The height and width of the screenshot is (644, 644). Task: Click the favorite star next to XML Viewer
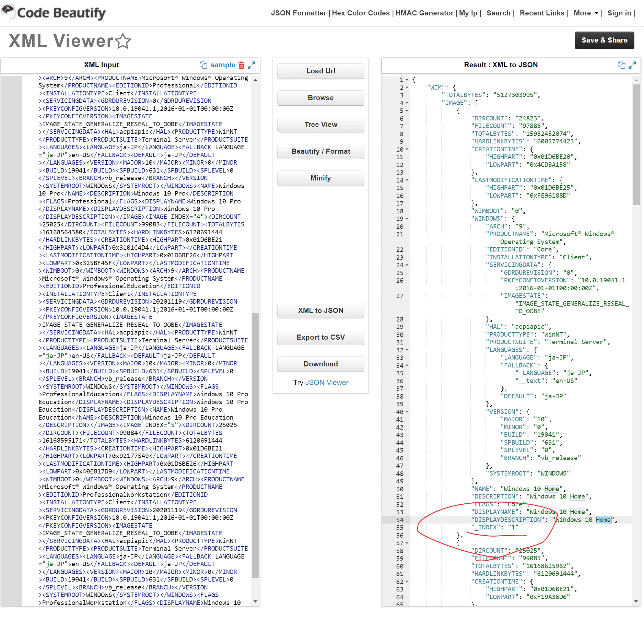tap(123, 41)
